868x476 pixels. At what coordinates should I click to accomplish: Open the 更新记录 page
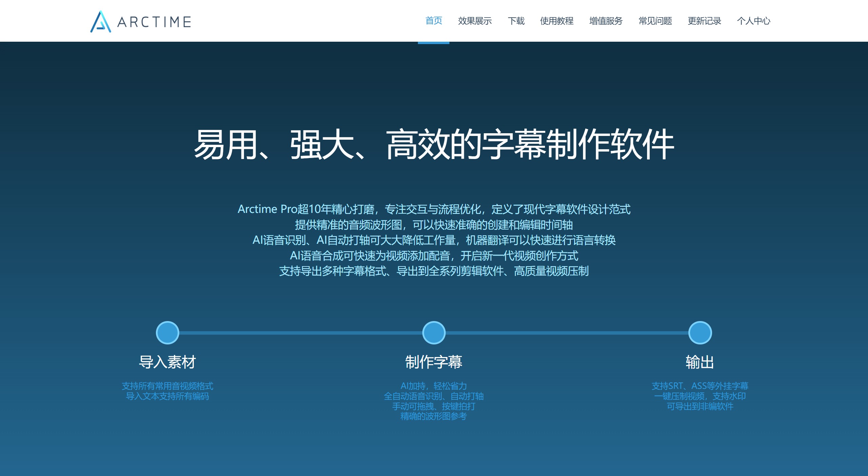tap(704, 21)
